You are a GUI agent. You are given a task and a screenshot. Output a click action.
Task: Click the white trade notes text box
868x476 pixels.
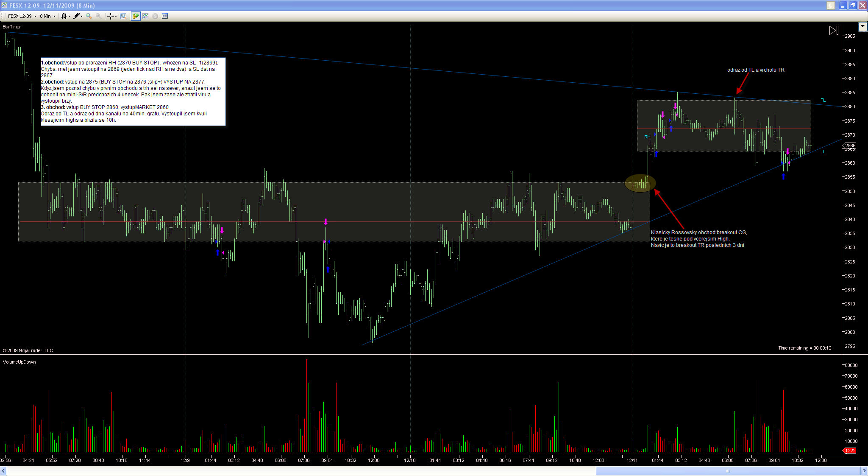click(x=133, y=92)
